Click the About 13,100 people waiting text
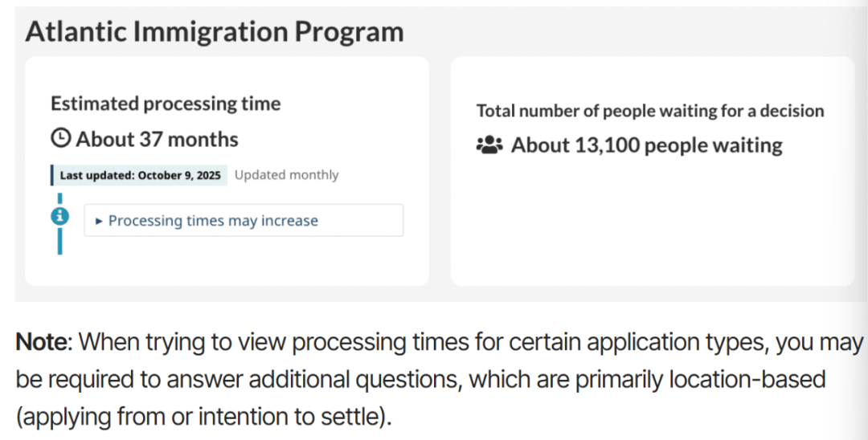Image resolution: width=868 pixels, height=440 pixels. click(646, 145)
